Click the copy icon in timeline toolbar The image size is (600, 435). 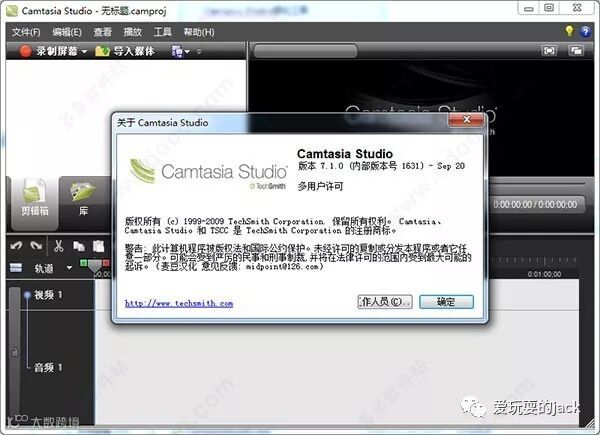pos(79,246)
